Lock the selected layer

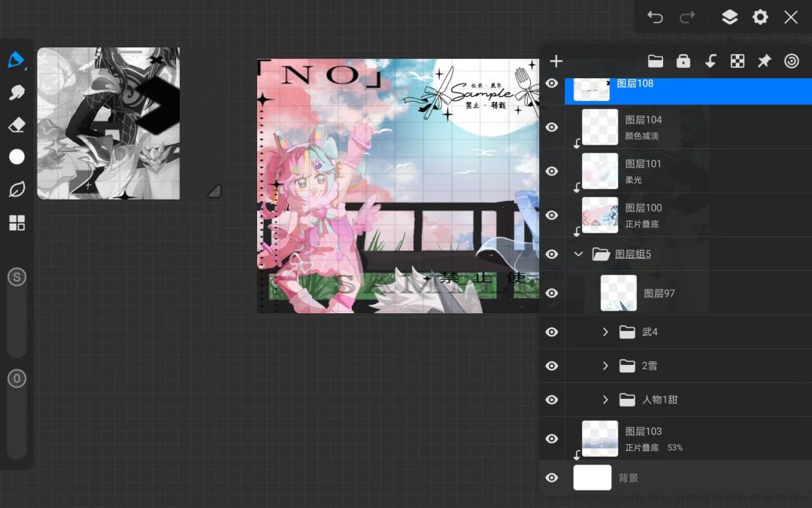pos(683,61)
